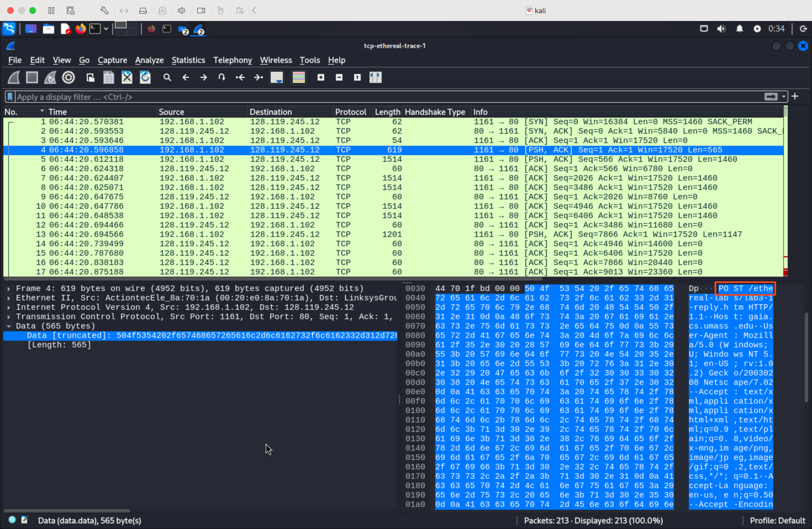
Task: Click the packet list vertical scrollbar
Action: (x=785, y=191)
